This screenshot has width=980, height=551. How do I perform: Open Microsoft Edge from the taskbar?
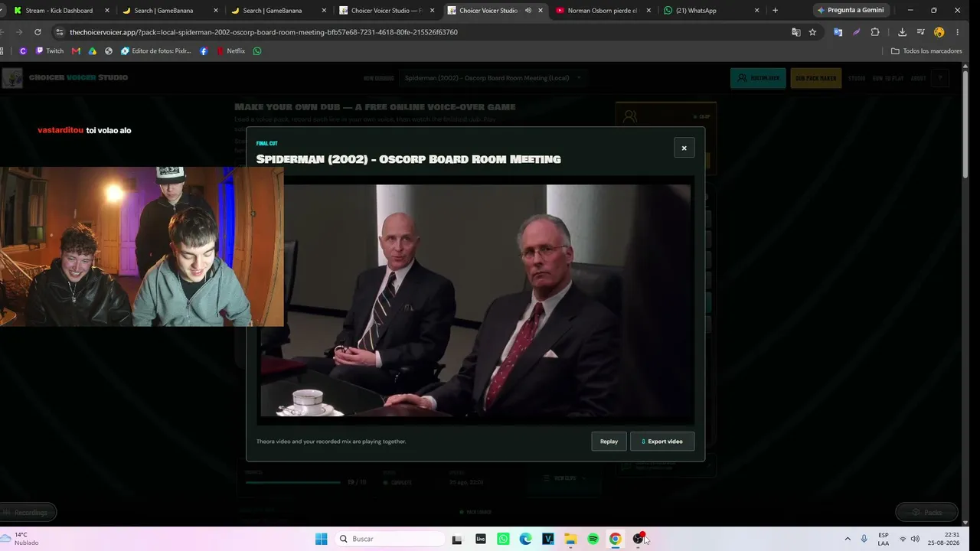pyautogui.click(x=525, y=539)
